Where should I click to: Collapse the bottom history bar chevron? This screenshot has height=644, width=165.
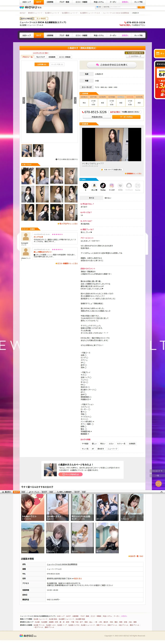(162, 492)
